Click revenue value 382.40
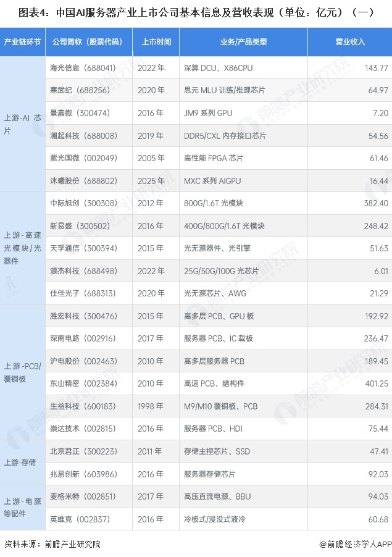Image resolution: width=392 pixels, height=557 pixels. [x=376, y=203]
